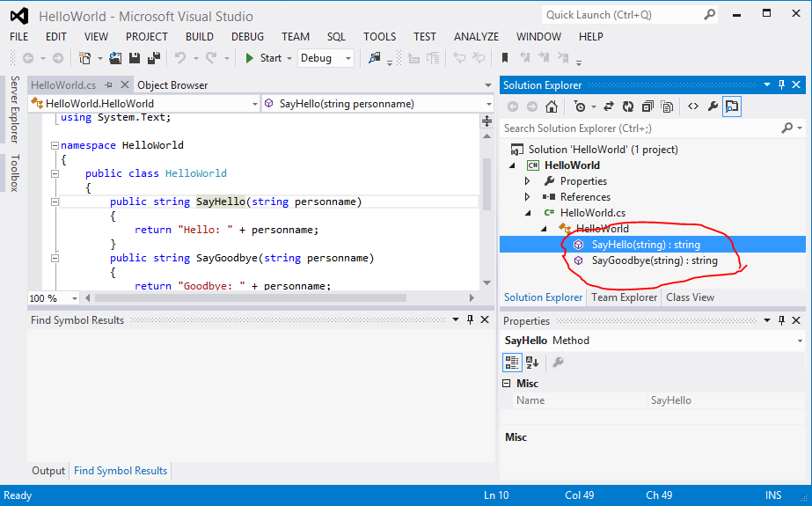The image size is (812, 506).
Task: Open the BUILD menu
Action: [200, 37]
